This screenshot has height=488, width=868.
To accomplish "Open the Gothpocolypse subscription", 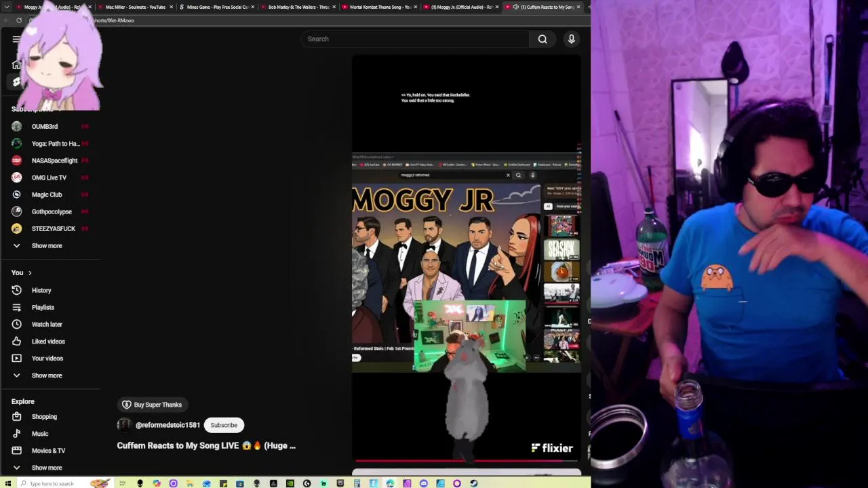I will 50,211.
